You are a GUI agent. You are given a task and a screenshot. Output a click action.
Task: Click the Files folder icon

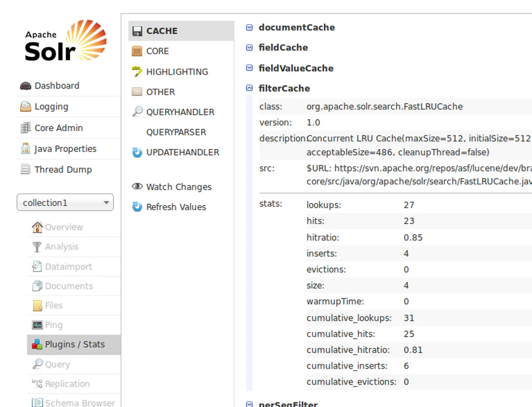[37, 305]
